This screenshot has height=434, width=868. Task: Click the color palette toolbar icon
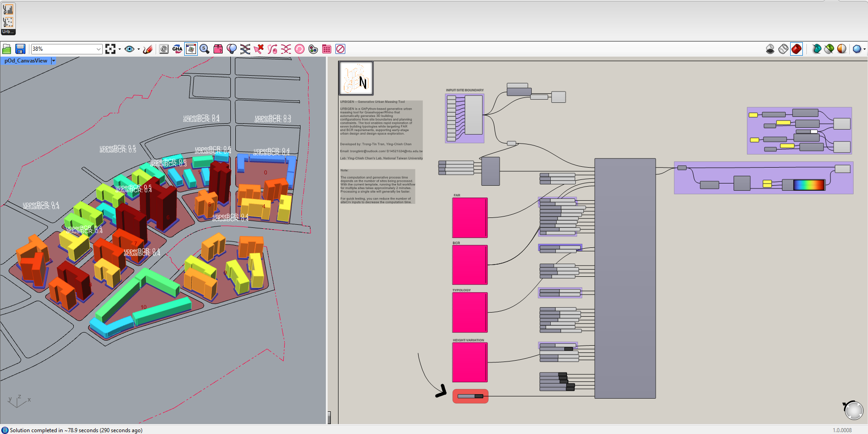coord(313,49)
